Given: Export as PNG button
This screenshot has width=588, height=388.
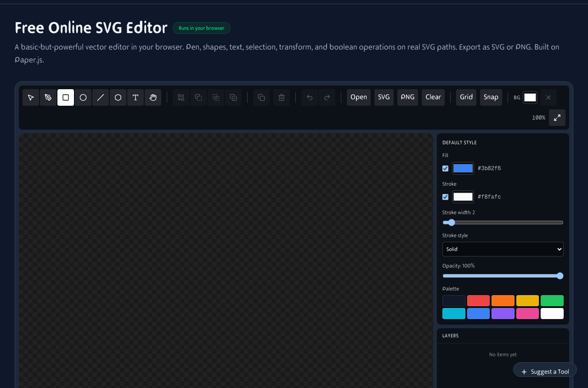Looking at the screenshot, I should point(407,97).
